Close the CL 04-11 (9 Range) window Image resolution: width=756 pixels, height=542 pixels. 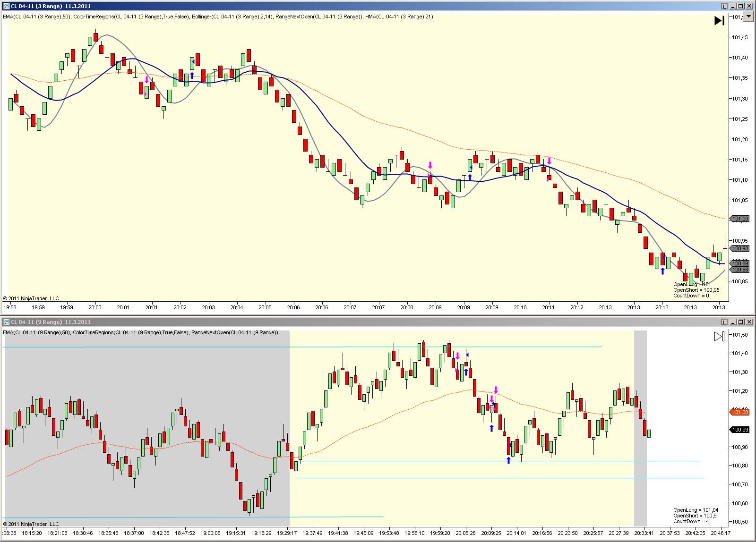coord(749,322)
